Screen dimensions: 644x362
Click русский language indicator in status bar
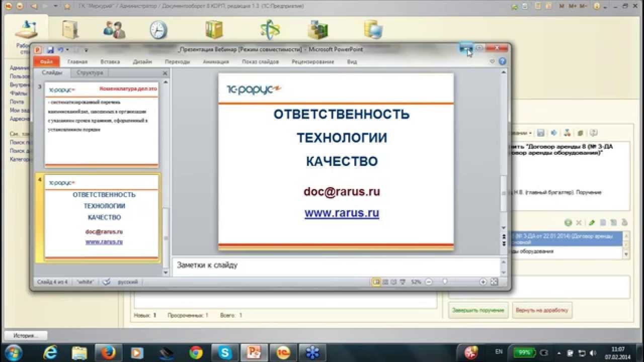(128, 282)
